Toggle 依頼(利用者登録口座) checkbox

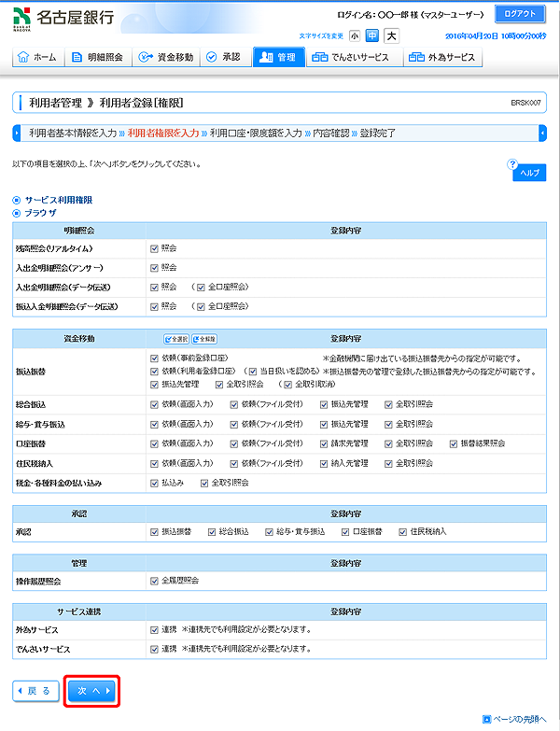(x=154, y=372)
